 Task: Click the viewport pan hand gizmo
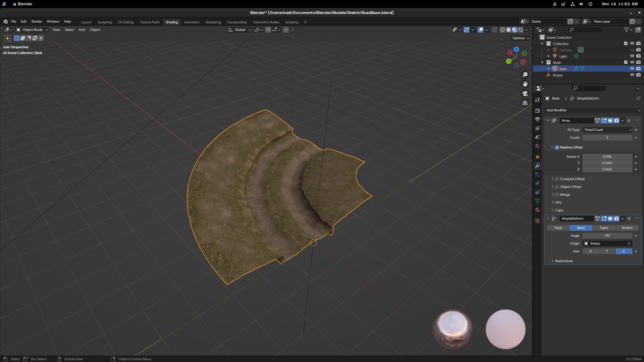click(x=525, y=84)
